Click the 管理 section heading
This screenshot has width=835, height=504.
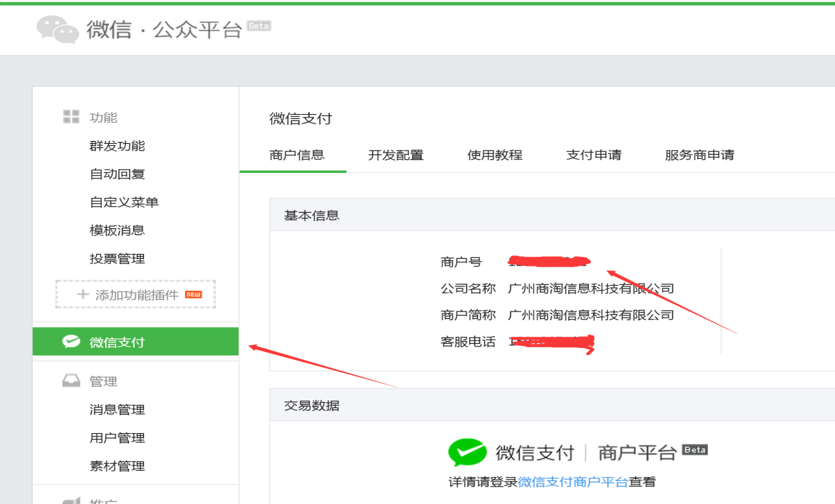103,382
